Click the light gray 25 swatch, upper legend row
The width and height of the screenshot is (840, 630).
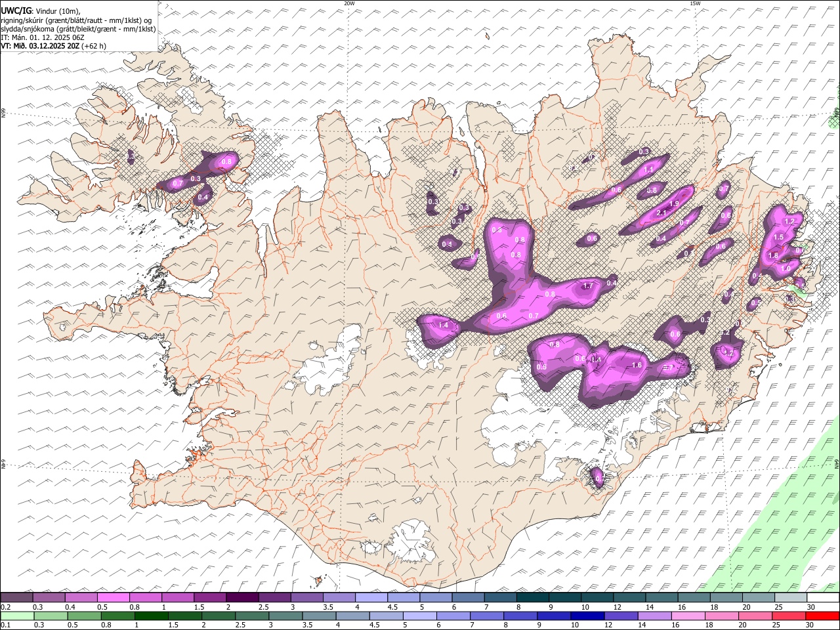pyautogui.click(x=791, y=598)
